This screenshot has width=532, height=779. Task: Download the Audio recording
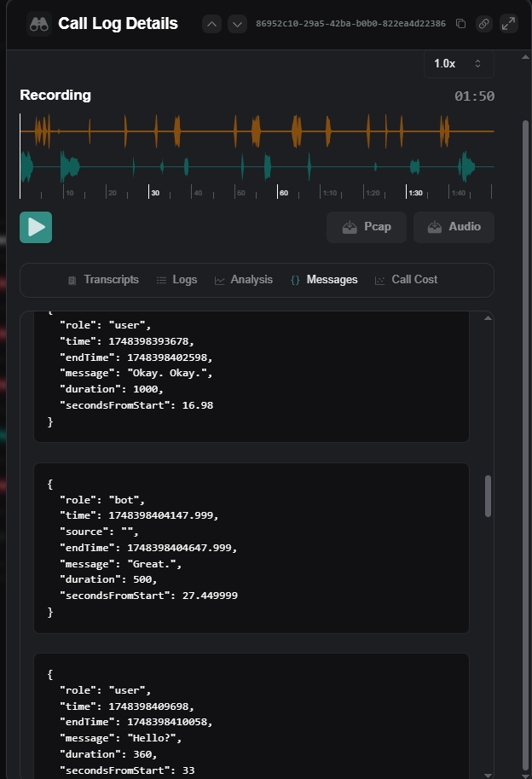coord(454,227)
